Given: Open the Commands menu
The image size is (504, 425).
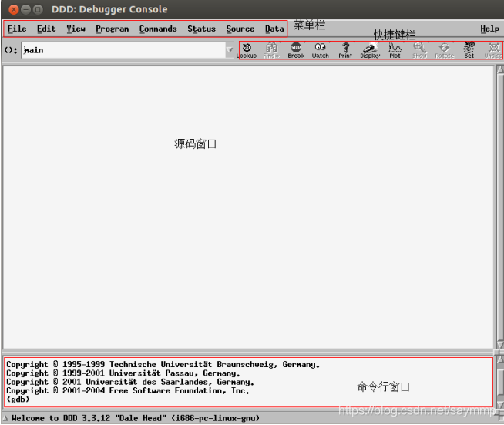Looking at the screenshot, I should click(158, 29).
